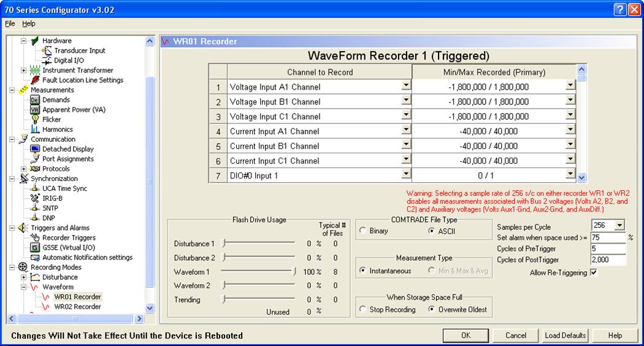Select Binary COMTRADE file type

tap(362, 231)
